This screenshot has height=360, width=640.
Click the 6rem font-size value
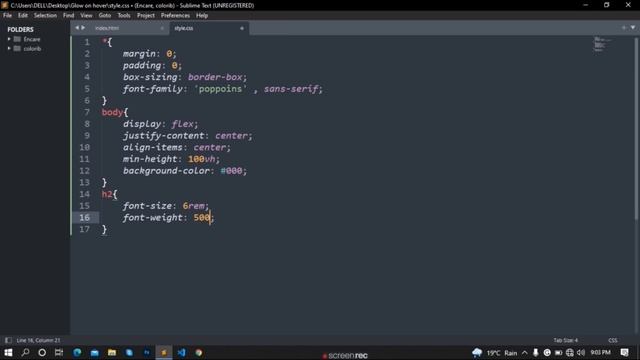(x=193, y=206)
